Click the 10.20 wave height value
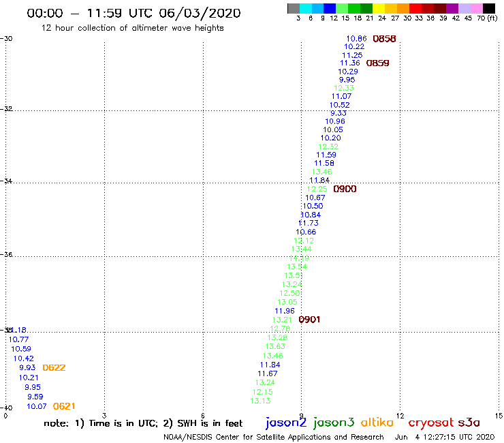The height and width of the screenshot is (443, 504). [x=331, y=138]
